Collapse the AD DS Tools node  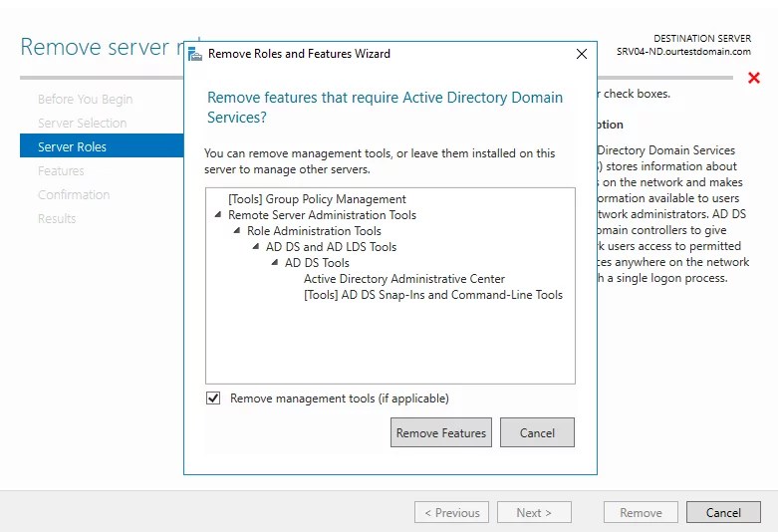(274, 262)
